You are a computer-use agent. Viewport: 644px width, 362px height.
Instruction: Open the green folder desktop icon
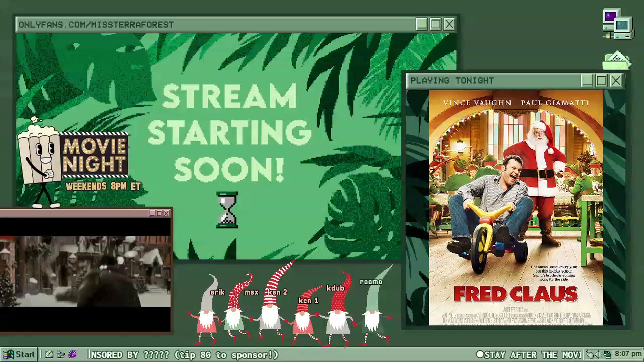pyautogui.click(x=617, y=60)
